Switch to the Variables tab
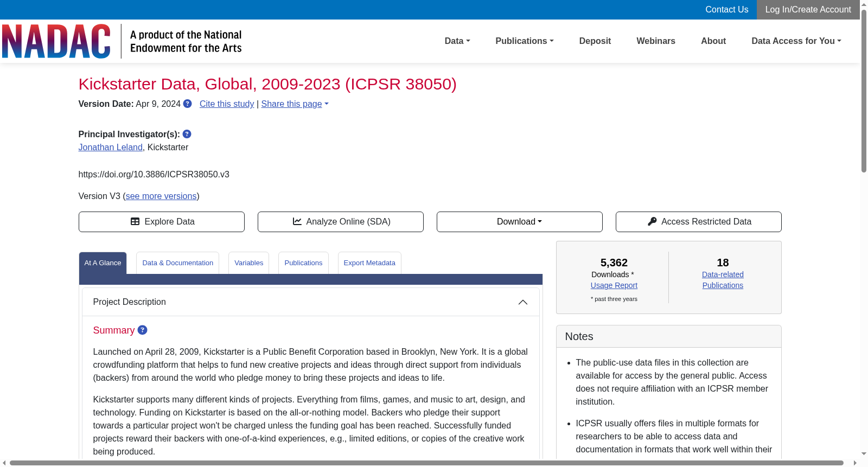 pyautogui.click(x=249, y=263)
